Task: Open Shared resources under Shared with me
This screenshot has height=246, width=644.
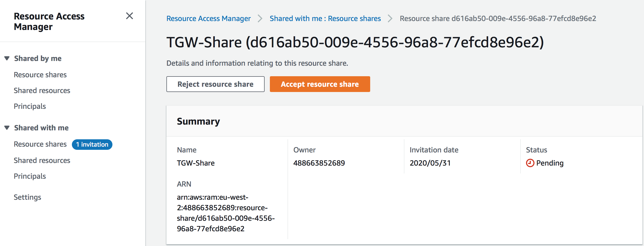Action: tap(42, 160)
